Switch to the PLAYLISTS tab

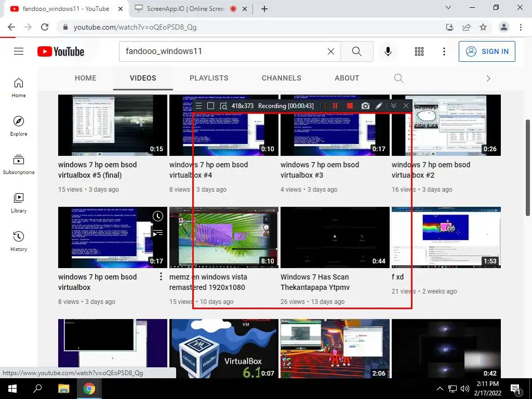tap(209, 78)
